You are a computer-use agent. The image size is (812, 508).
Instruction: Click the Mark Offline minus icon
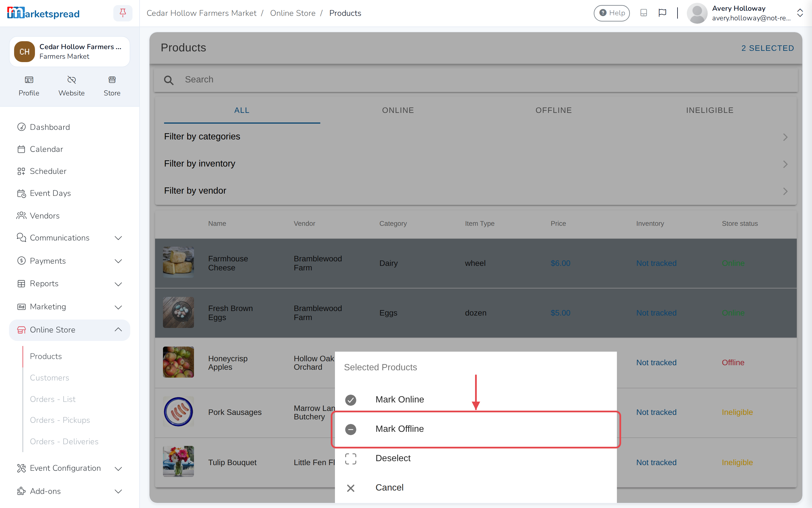pos(351,429)
